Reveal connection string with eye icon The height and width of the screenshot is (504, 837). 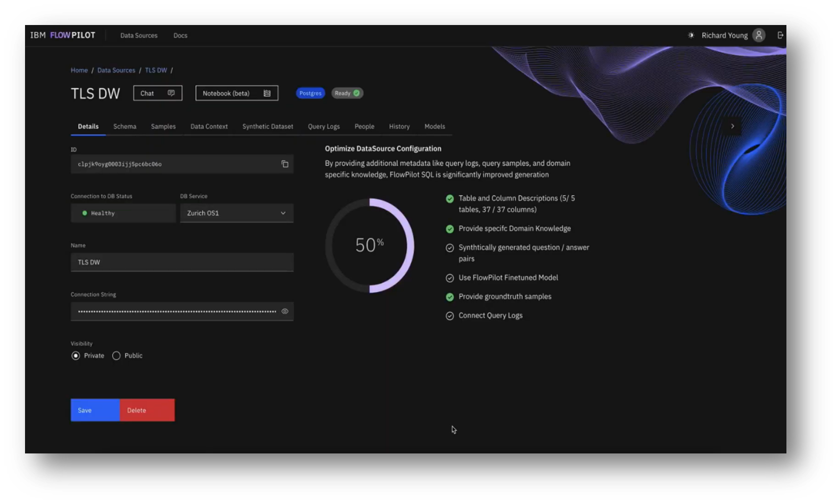click(285, 311)
